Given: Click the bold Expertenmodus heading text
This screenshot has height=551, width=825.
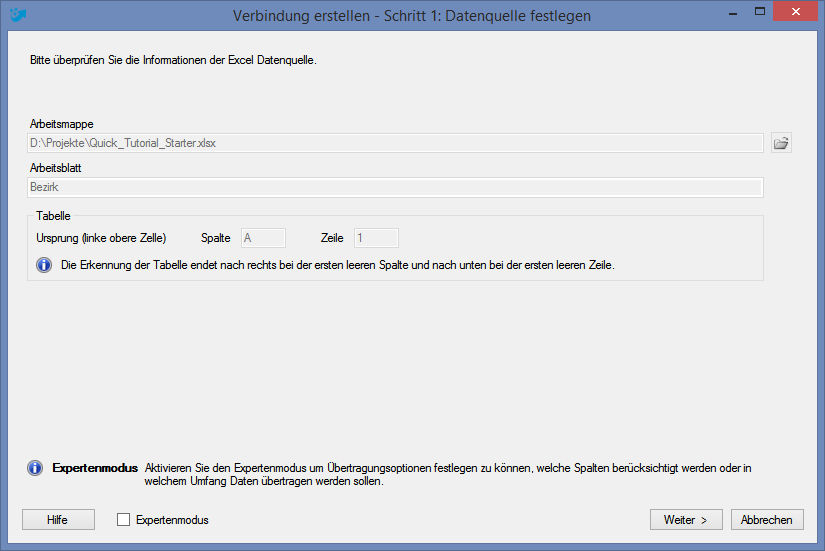Looking at the screenshot, I should point(95,468).
